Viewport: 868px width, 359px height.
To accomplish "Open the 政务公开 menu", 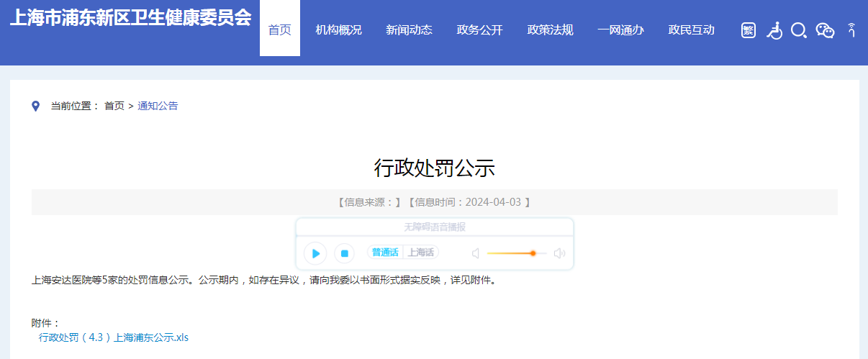I will pos(479,29).
